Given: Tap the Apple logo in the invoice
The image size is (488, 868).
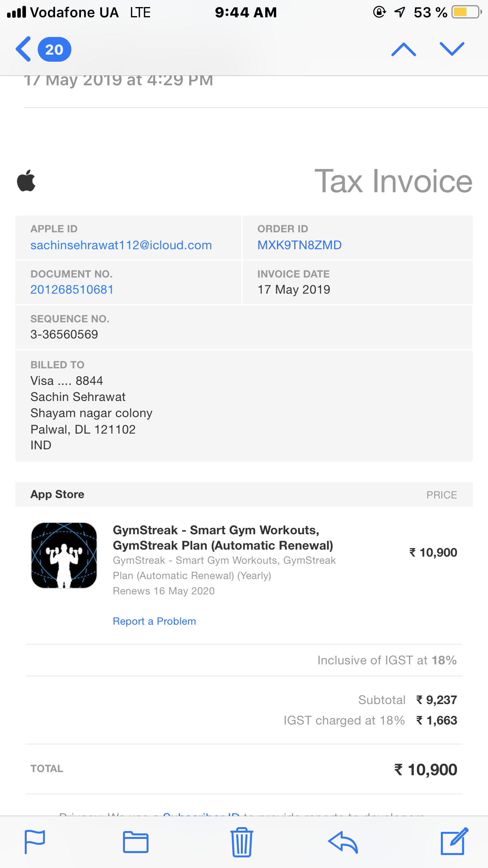Looking at the screenshot, I should tap(26, 180).
